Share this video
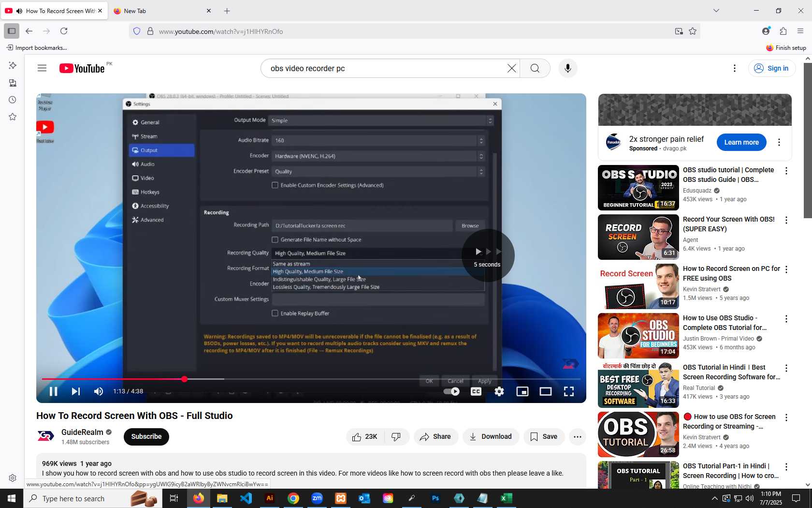 point(435,436)
